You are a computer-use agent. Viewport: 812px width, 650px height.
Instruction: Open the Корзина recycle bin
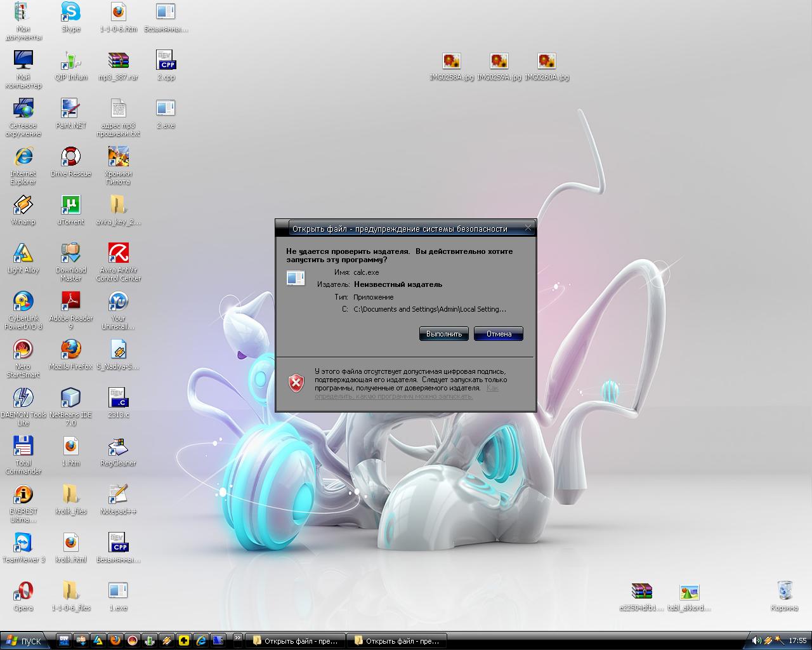point(785,597)
